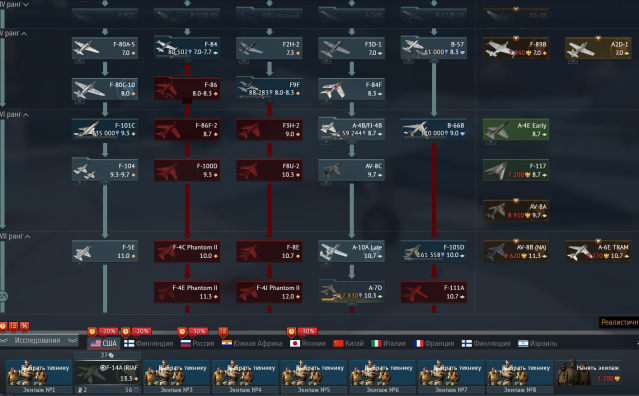
Task: Choose the F-4E Phantom II card
Action: tap(187, 292)
